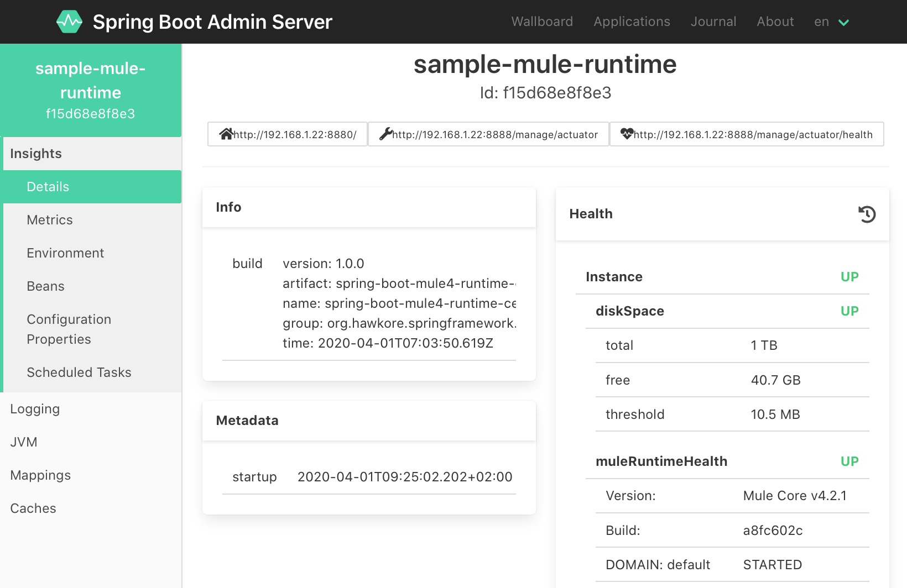Click the Spring Boot Admin Server title
Viewport: 907px width, 588px height.
[x=212, y=22]
